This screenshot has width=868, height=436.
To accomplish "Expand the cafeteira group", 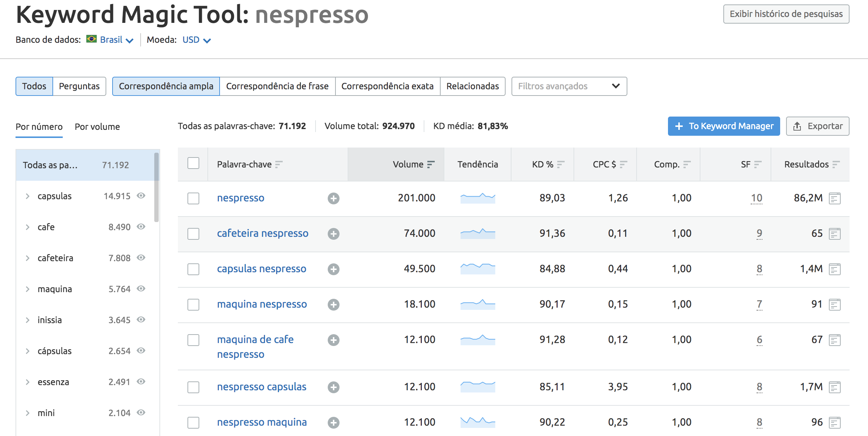I will coord(27,258).
